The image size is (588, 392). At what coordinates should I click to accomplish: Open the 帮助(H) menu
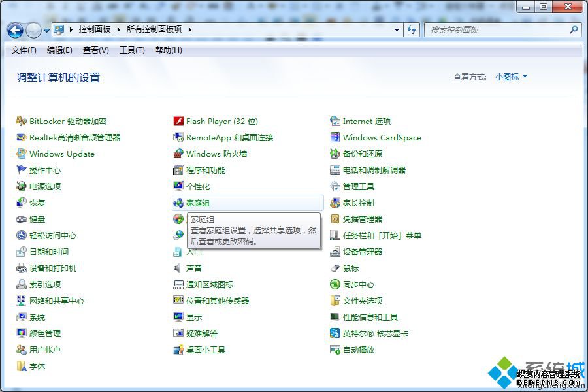pyautogui.click(x=169, y=50)
